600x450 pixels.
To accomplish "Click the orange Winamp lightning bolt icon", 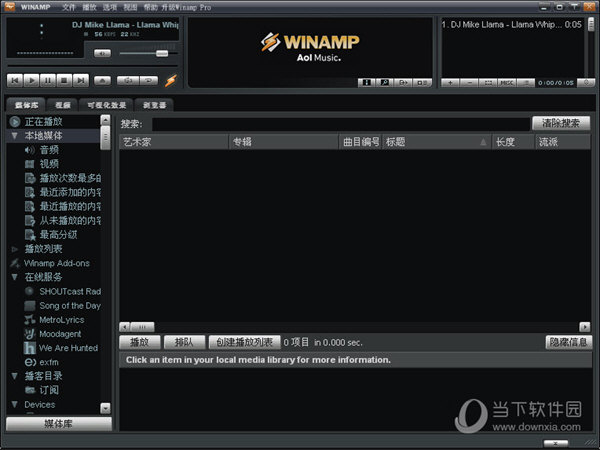I will [171, 80].
